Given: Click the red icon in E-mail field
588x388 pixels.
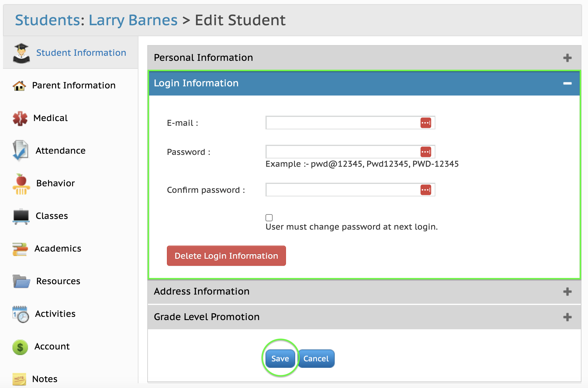Looking at the screenshot, I should point(426,123).
